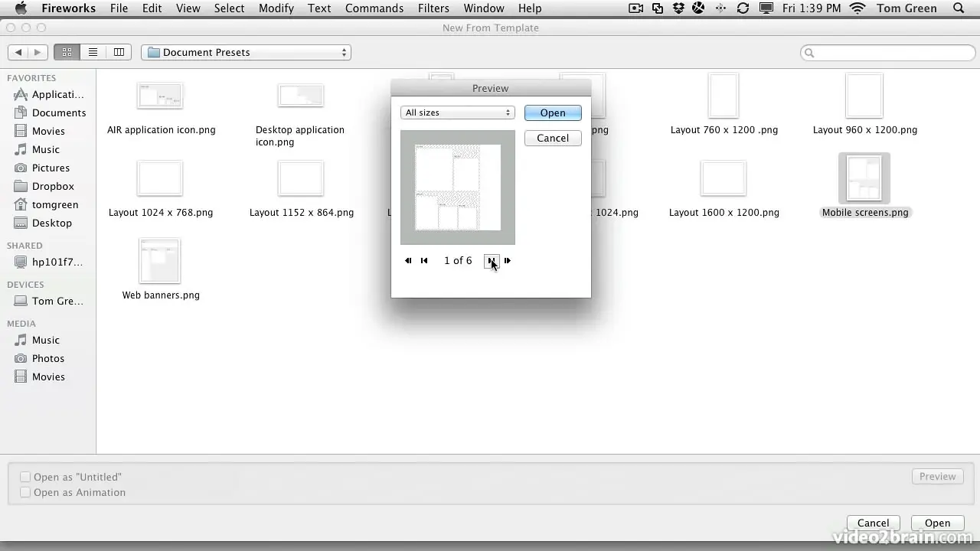
Task: Select Documents in the sidebar
Action: (49, 112)
